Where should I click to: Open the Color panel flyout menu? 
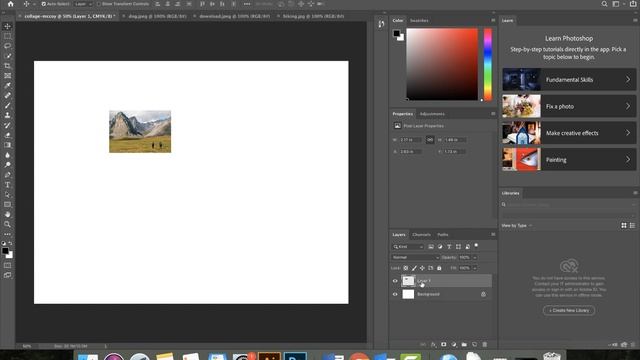[x=493, y=20]
